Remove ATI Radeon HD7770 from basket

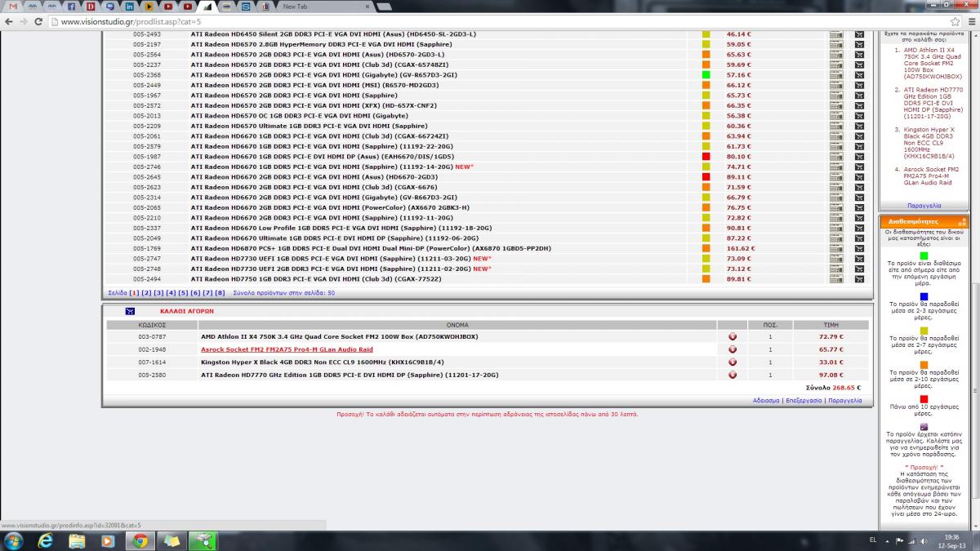[733, 375]
